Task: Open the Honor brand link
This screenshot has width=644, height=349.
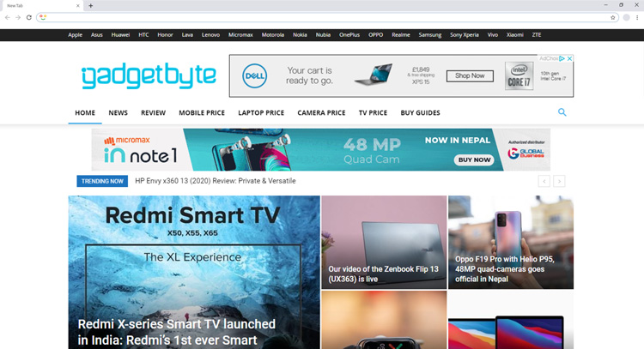Action: coord(165,35)
